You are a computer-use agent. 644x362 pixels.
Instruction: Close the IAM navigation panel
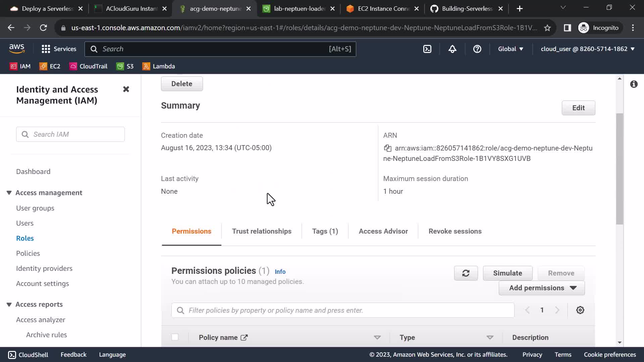pos(126,89)
